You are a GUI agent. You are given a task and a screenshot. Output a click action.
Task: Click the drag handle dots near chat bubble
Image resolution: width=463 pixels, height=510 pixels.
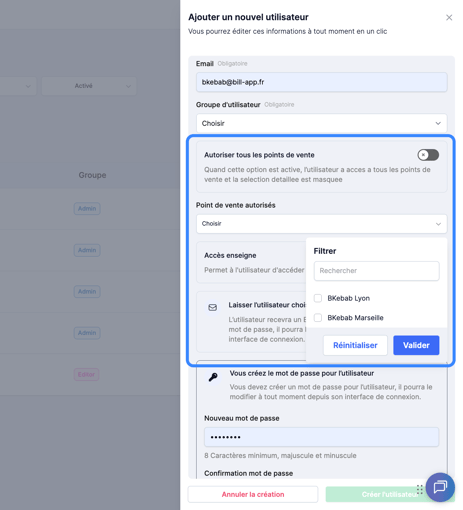[x=420, y=489]
